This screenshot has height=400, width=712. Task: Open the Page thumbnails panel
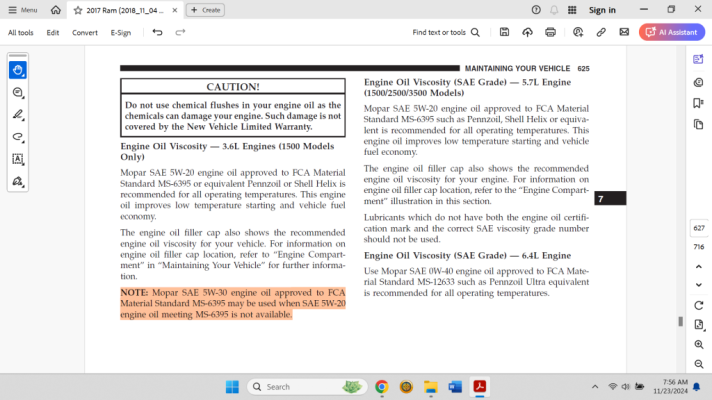click(698, 124)
